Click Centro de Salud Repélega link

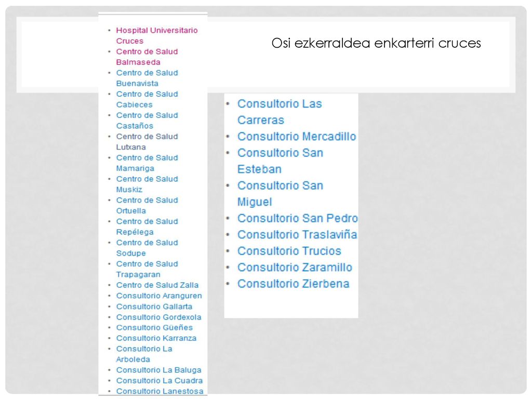(147, 227)
